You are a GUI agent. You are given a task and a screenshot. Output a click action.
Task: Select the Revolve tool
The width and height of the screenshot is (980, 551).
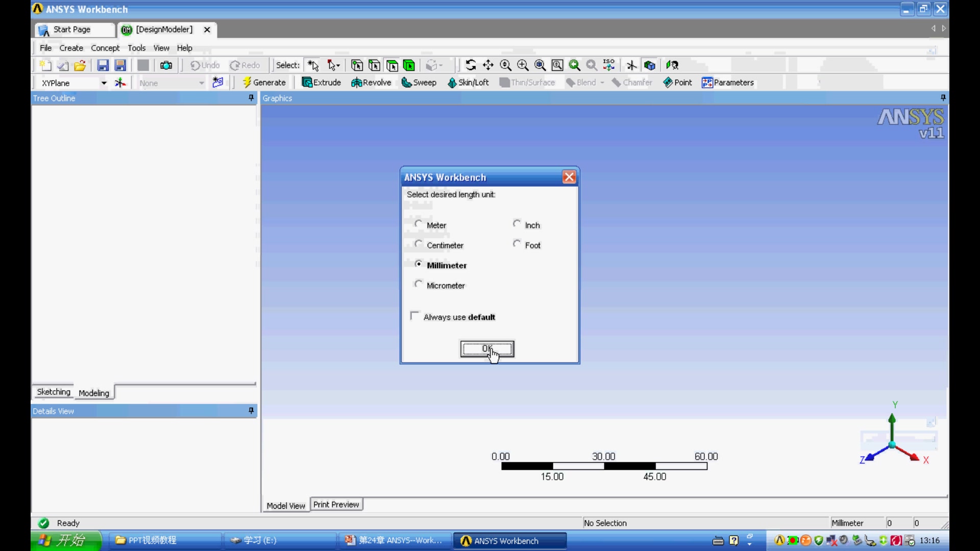click(x=371, y=83)
